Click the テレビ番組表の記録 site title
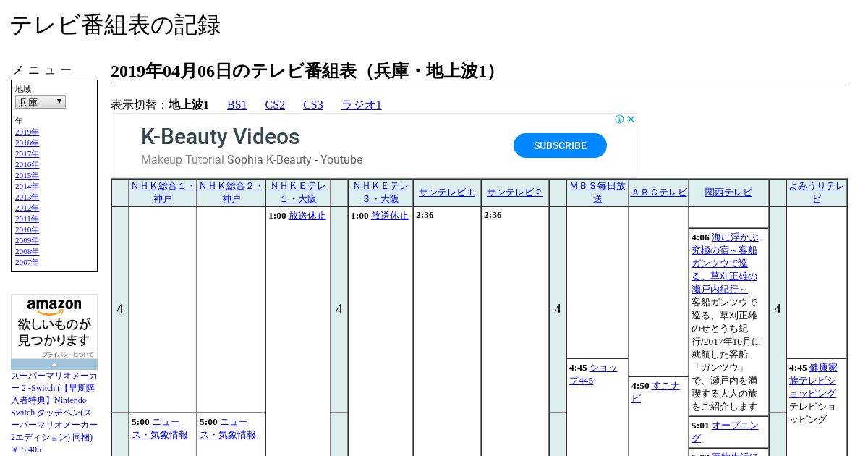Image resolution: width=868 pixels, height=456 pixels. [x=115, y=25]
